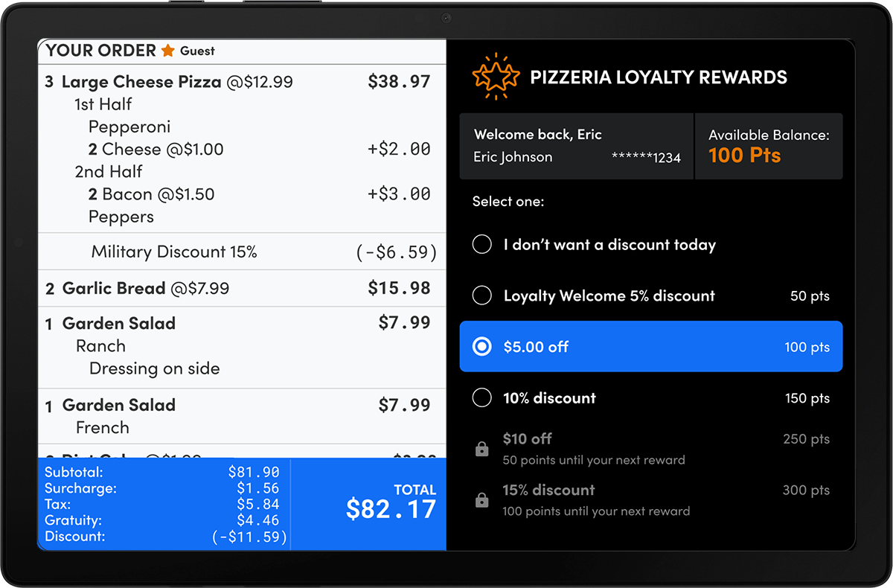Select the 10% discount radio button
Screen dimensions: 893x588
(x=482, y=398)
